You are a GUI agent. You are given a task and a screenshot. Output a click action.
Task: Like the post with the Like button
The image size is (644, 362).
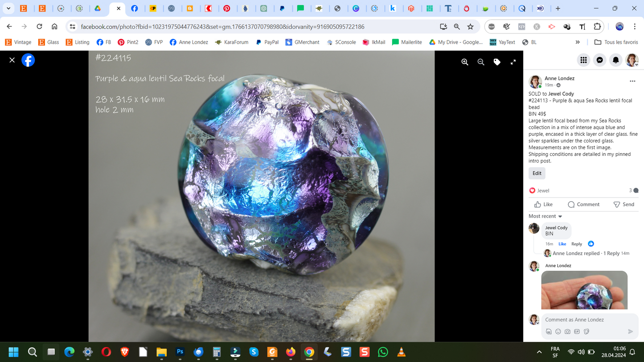coord(543,204)
